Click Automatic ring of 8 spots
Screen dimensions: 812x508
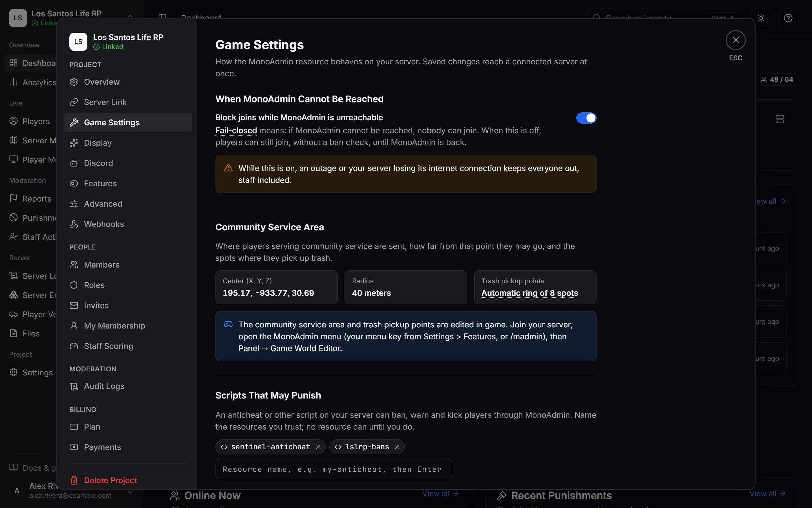click(x=529, y=293)
